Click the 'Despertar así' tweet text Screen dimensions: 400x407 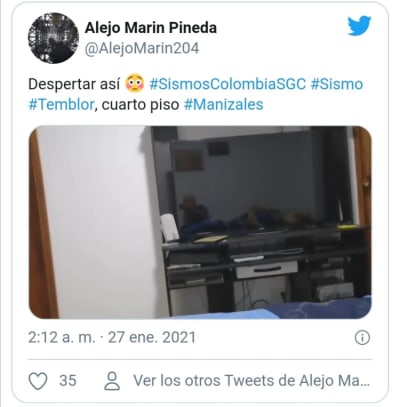(x=74, y=84)
